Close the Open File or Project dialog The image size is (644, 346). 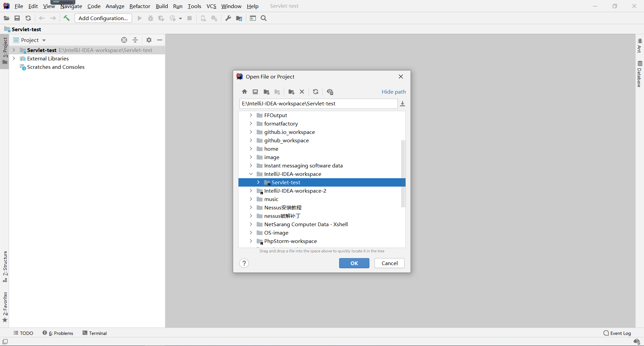(x=401, y=77)
